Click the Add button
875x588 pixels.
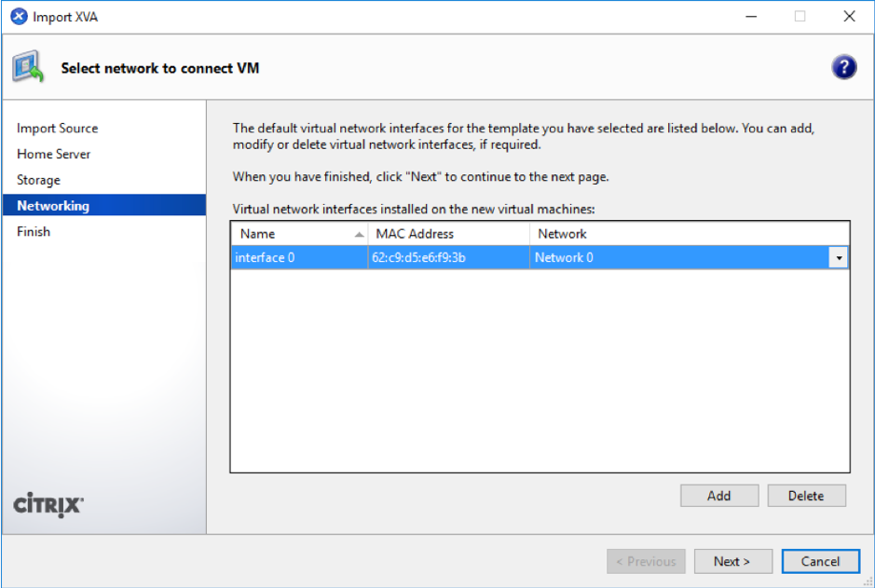719,496
